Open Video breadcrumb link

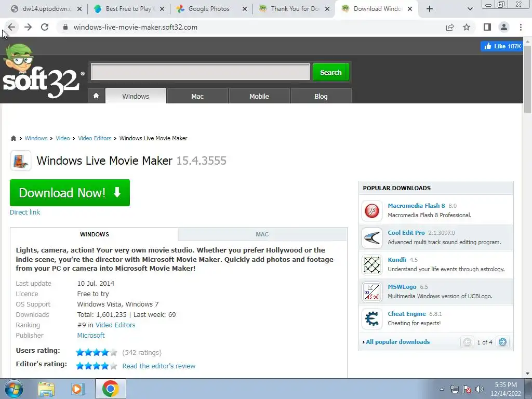click(63, 138)
